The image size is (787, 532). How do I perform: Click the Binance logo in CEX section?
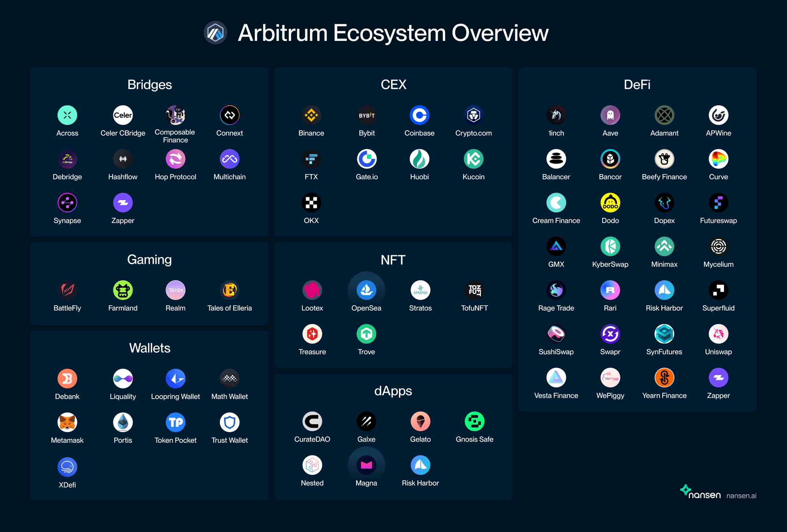coord(311,115)
